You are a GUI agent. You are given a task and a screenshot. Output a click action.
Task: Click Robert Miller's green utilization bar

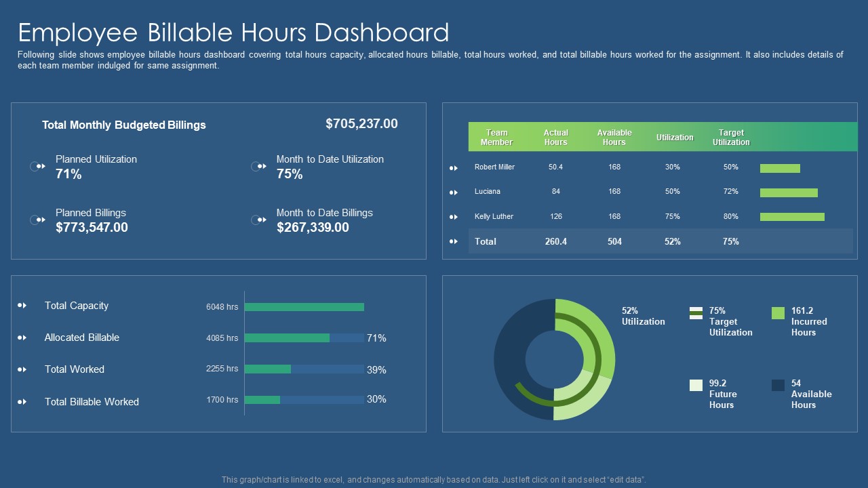coord(780,168)
